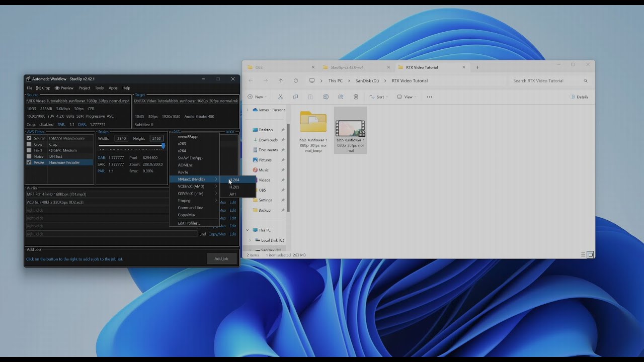The width and height of the screenshot is (644, 362).
Task: Switch Explorer to large thumbnails view icon
Action: click(x=591, y=255)
